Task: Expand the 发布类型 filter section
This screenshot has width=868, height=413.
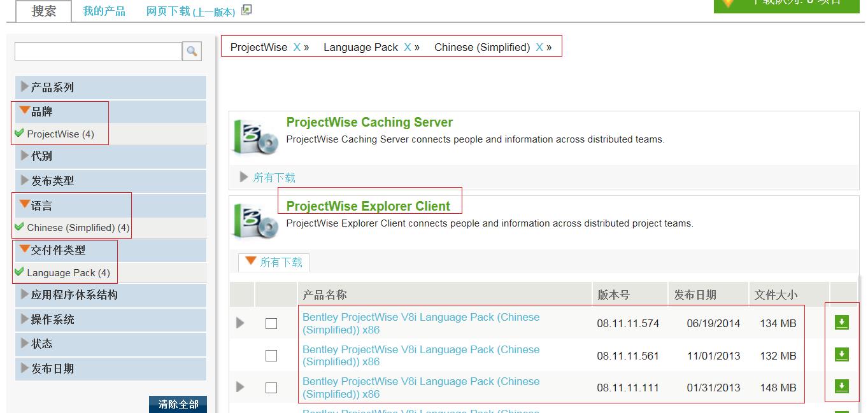Action: (x=111, y=181)
